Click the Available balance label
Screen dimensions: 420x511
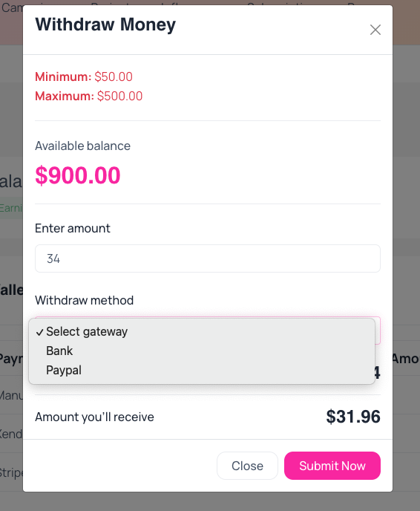pyautogui.click(x=82, y=146)
